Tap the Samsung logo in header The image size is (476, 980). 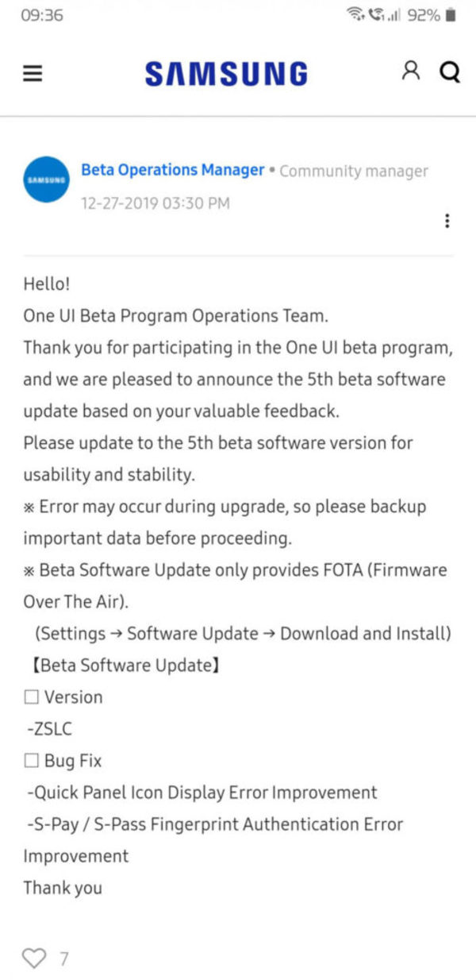(226, 74)
